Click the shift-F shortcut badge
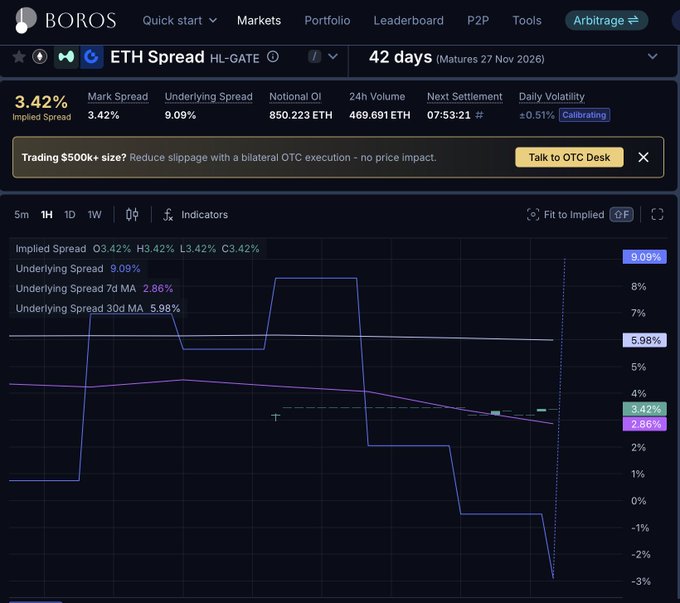The image size is (680, 603). (x=621, y=214)
